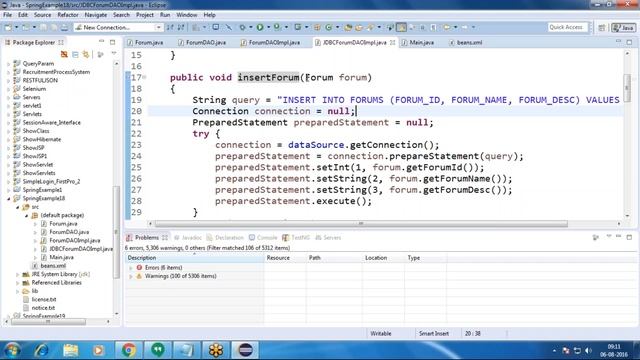Close the JDBCForumDAOImpl.java editor tab
The height and width of the screenshot is (360, 640).
(x=392, y=42)
